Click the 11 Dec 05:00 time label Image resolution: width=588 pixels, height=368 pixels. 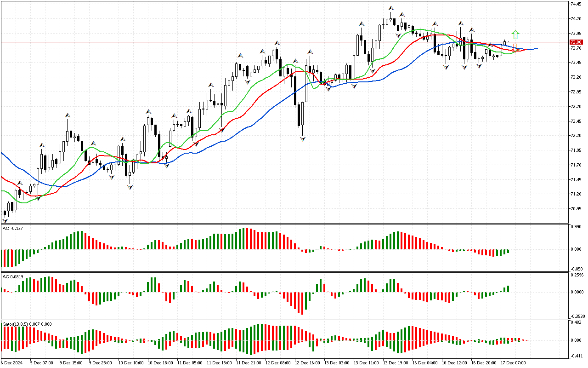(x=190, y=363)
